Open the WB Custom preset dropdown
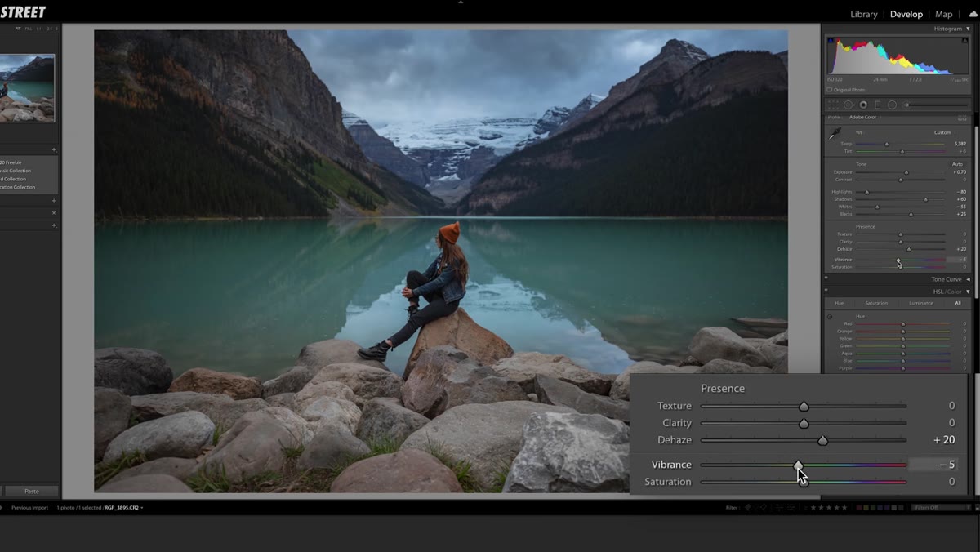 944,132
